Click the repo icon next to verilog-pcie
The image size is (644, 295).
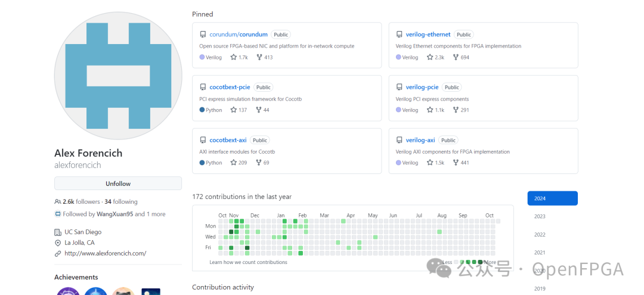(399, 87)
